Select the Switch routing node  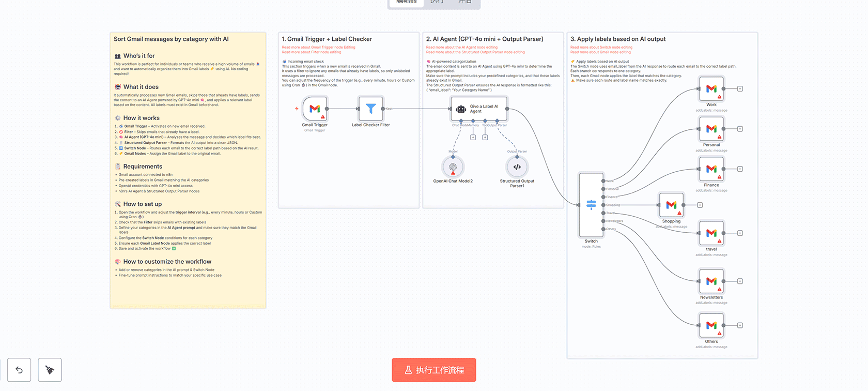point(591,205)
